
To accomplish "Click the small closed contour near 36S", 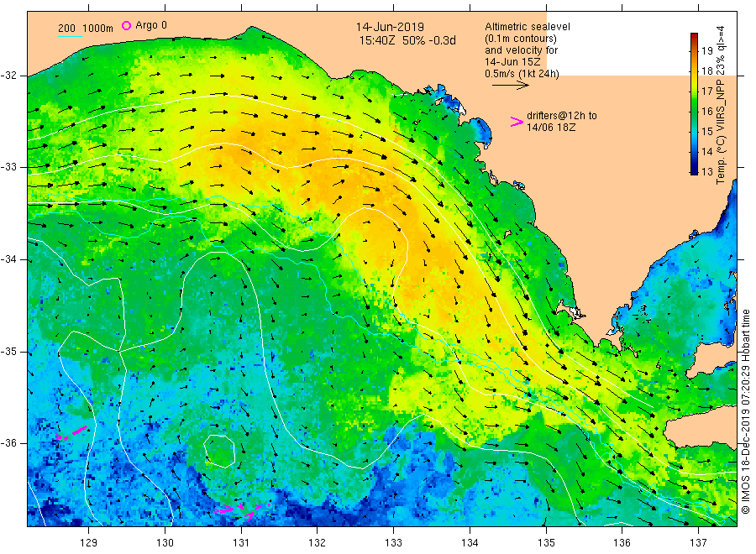I will click(x=219, y=451).
